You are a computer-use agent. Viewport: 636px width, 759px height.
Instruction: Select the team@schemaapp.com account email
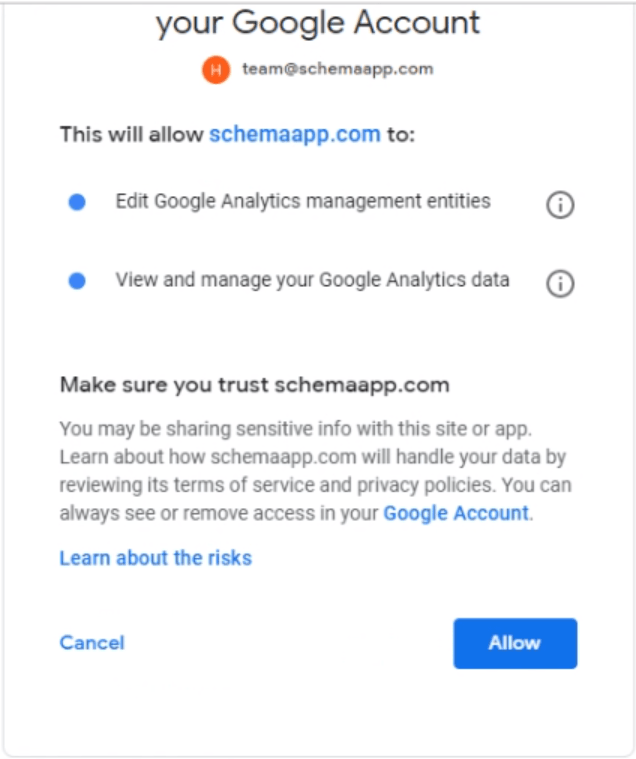338,69
